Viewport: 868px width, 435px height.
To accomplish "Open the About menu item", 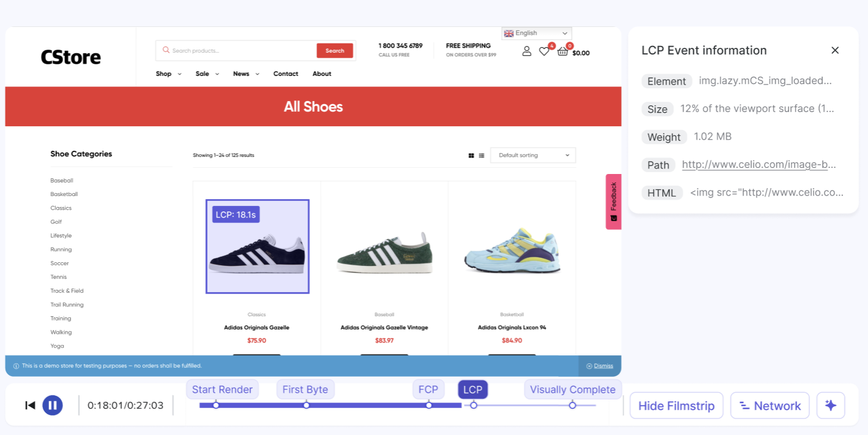I will tap(322, 74).
